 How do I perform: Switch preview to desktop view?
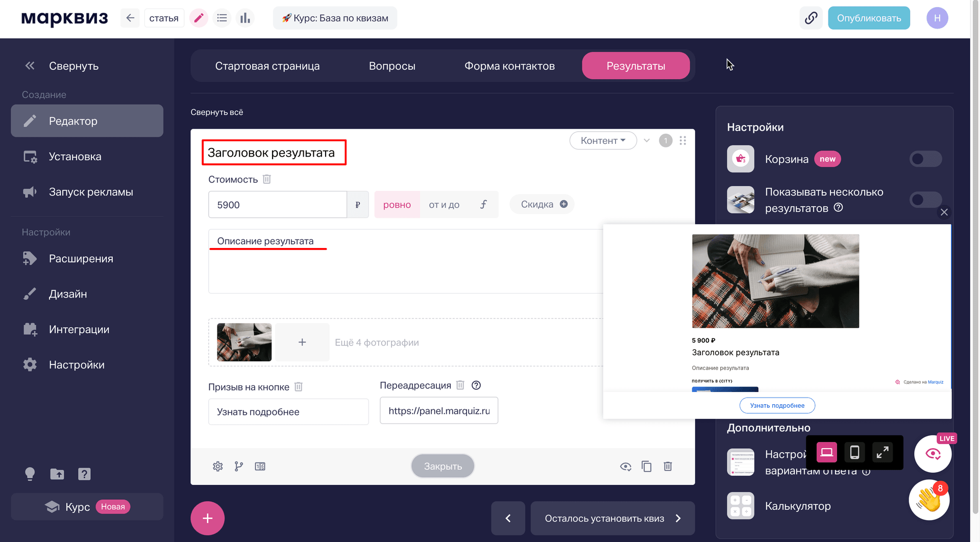[827, 453]
